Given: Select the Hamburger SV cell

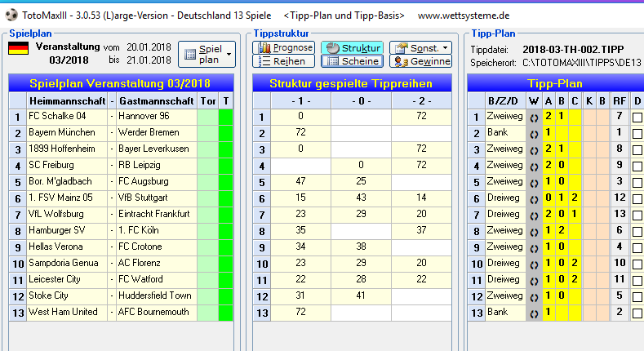Looking at the screenshot, I should [x=67, y=231].
